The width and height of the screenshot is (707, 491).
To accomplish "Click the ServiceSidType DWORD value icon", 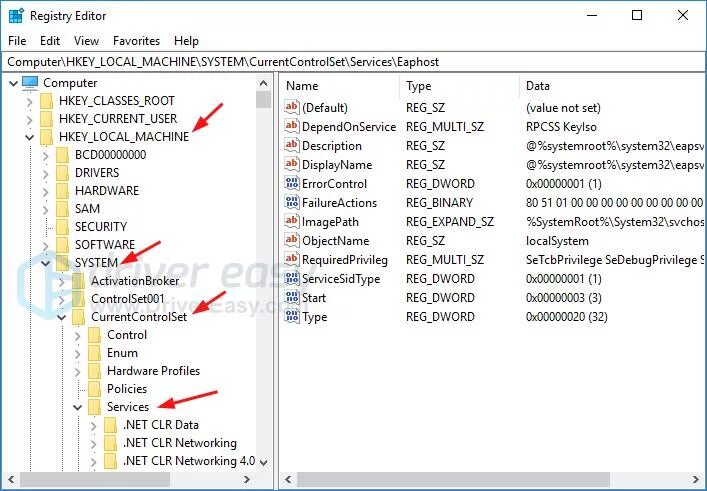I will [x=292, y=279].
